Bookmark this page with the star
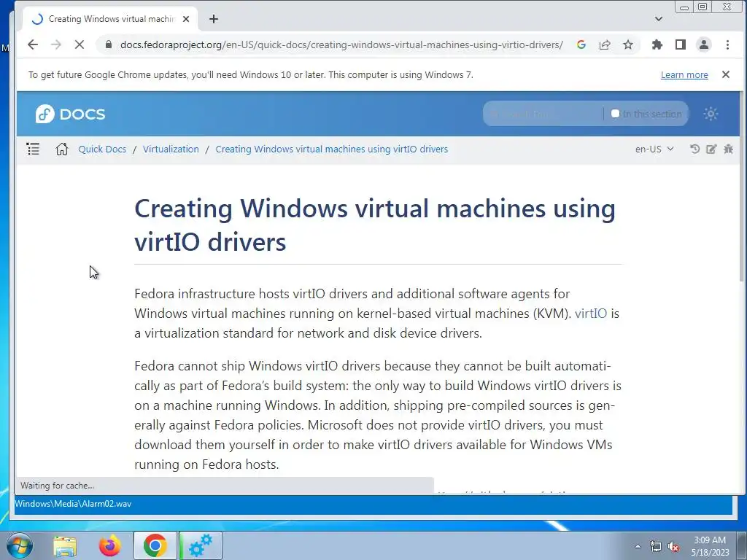Screen dimensions: 747x560 628,44
